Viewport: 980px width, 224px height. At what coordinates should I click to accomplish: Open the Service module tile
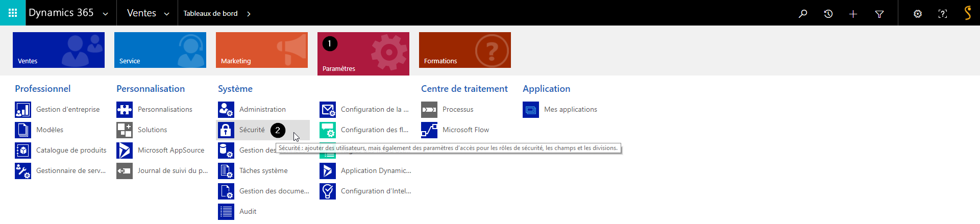160,50
